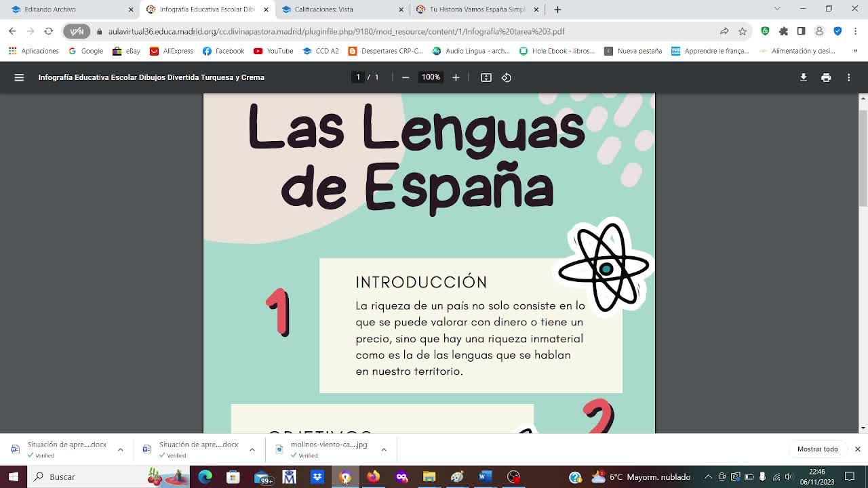This screenshot has height=488, width=868.
Task: Open the blue checkmark shield extension
Action: (x=837, y=31)
